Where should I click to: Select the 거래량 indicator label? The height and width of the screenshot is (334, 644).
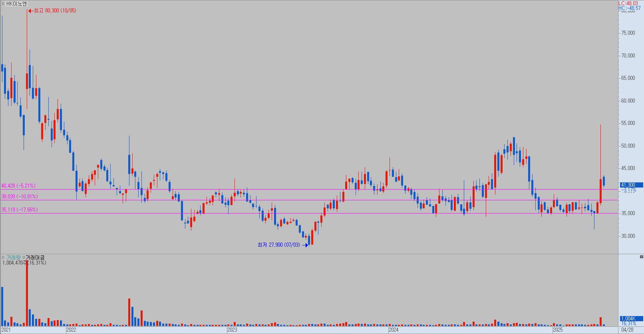tap(13, 257)
